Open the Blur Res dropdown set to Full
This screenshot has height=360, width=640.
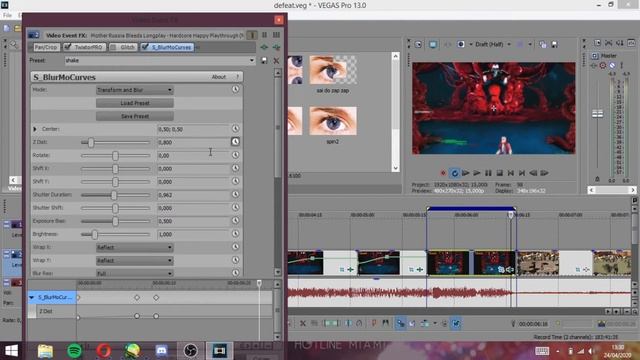(x=135, y=273)
